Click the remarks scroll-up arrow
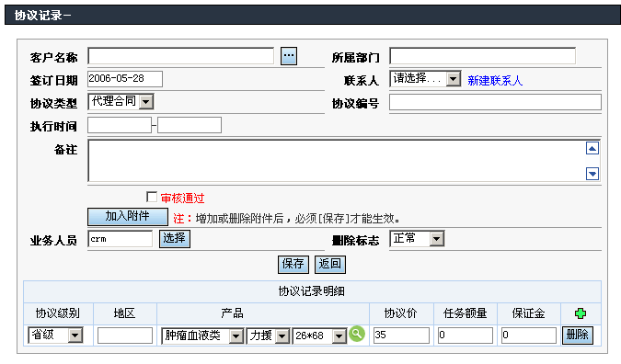621x364 pixels. click(592, 148)
